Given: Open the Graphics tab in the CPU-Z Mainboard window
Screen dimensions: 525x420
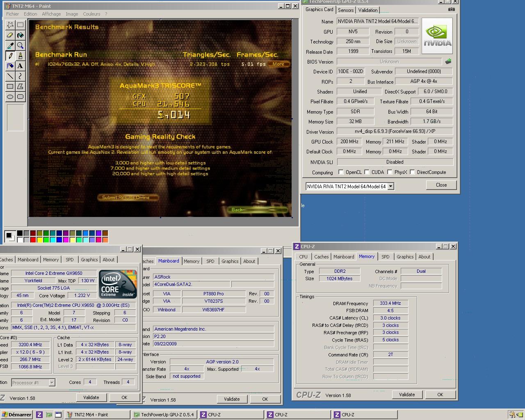Looking at the screenshot, I should pos(230,261).
